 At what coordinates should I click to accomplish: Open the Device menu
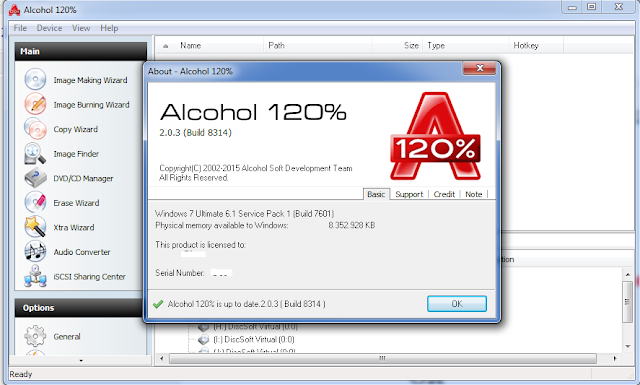[x=49, y=28]
